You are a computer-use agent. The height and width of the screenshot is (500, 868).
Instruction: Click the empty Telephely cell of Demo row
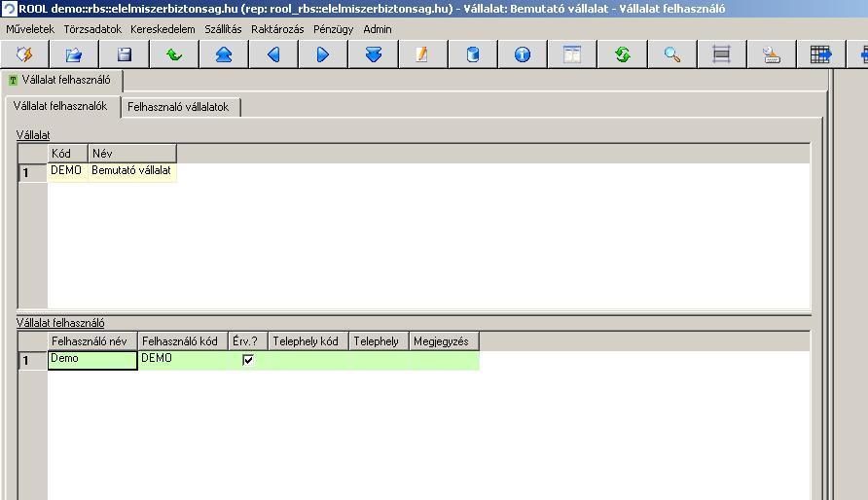click(x=379, y=360)
